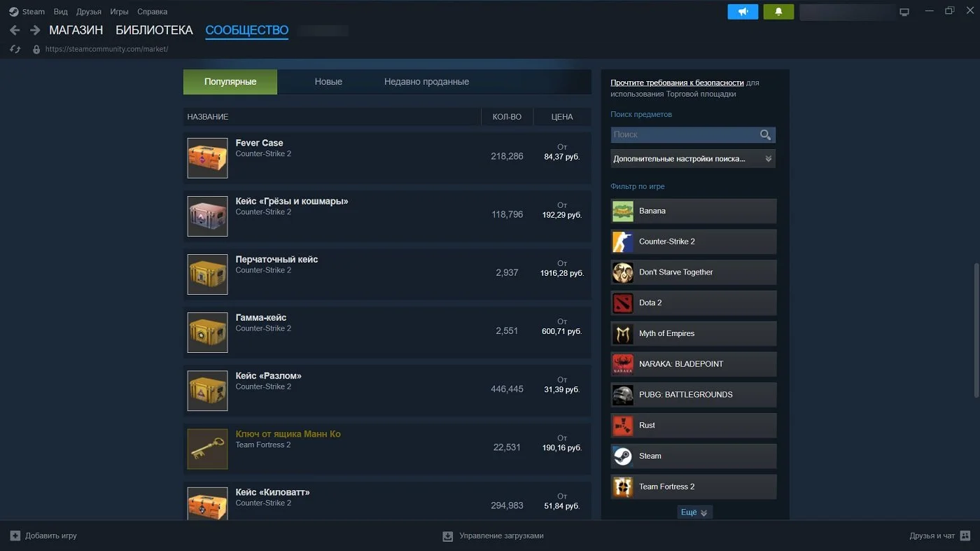Viewport: 980px width, 551px height.
Task: Click the page vertical scrollbar thumb
Action: pyautogui.click(x=976, y=330)
